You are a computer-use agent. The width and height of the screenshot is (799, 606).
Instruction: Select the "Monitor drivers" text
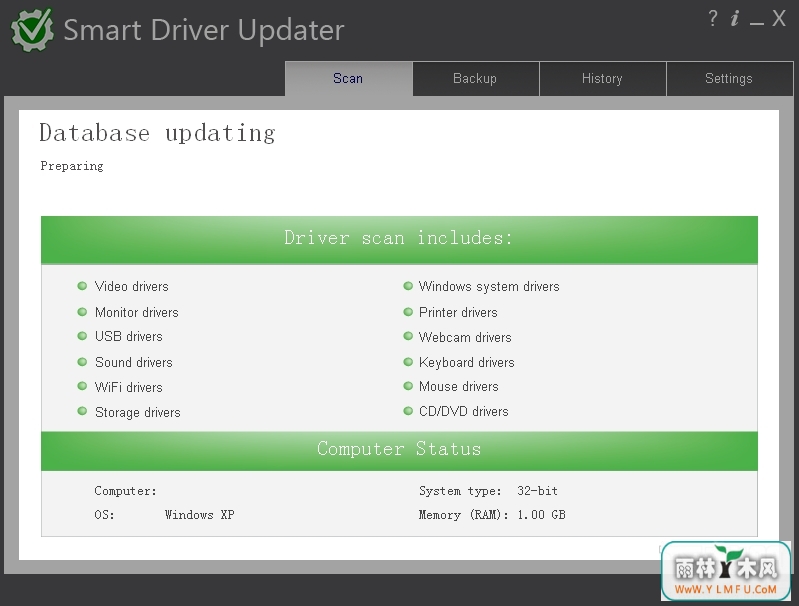[x=137, y=312]
